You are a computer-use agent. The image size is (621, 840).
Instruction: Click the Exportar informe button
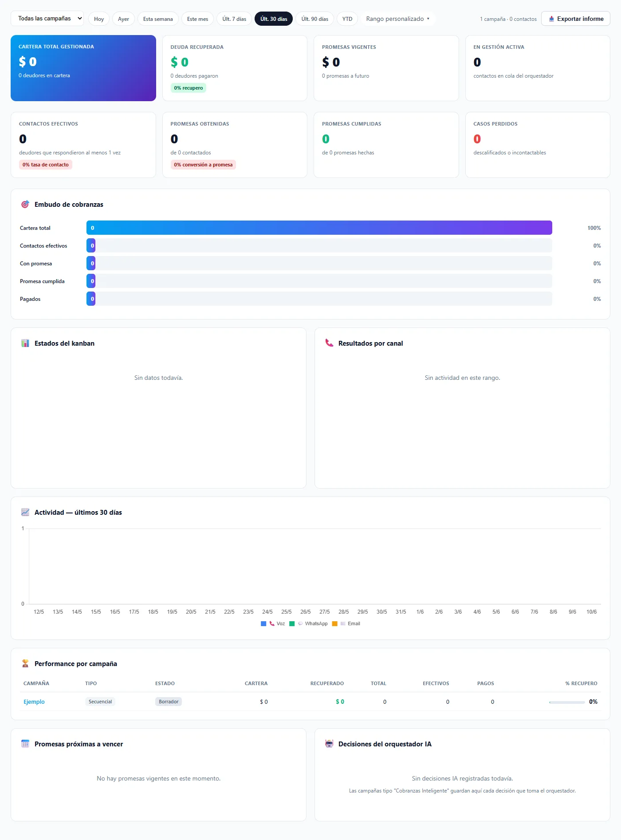click(576, 19)
